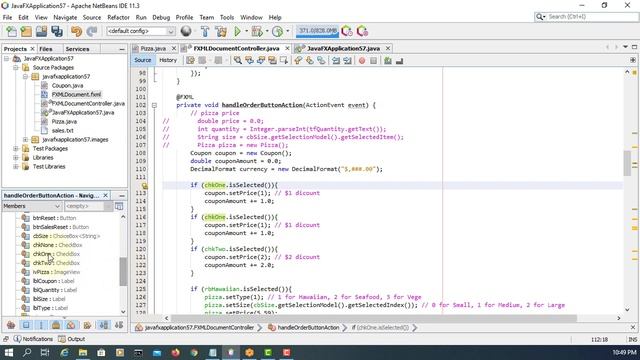
Task: Click the Find Selection magnifier icon in editor toolbar
Action: 238,60
